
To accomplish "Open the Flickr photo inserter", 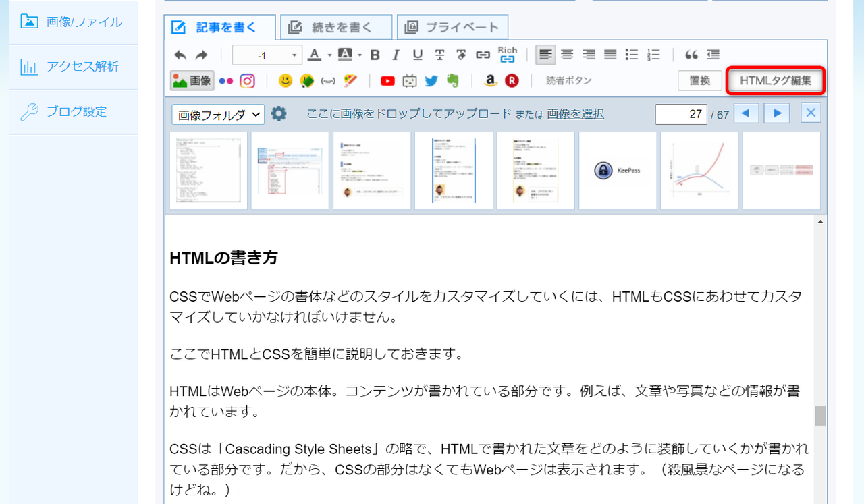I will pyautogui.click(x=226, y=81).
